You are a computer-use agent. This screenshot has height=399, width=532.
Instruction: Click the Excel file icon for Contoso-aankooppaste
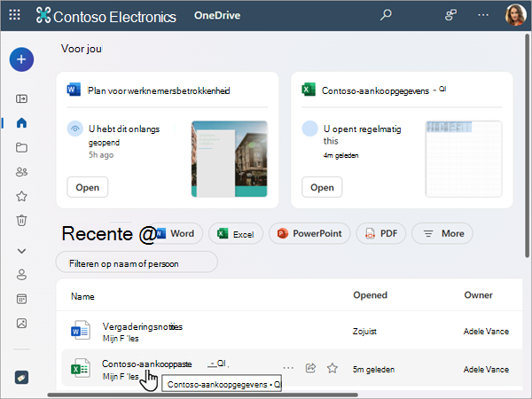coord(81,368)
